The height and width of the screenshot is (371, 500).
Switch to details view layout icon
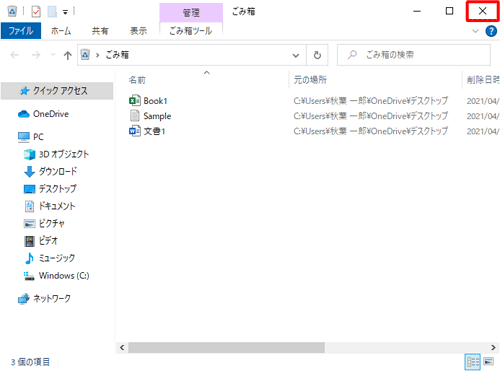473,362
